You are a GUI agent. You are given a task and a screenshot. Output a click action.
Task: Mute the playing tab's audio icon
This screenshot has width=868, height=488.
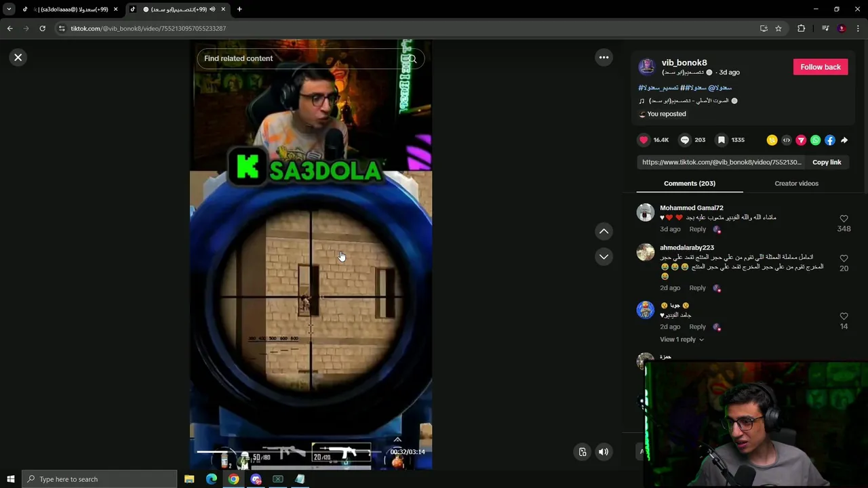coord(212,9)
